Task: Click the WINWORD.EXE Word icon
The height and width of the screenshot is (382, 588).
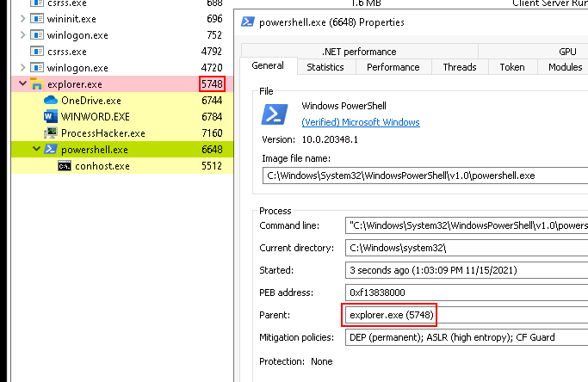Action: tap(50, 117)
